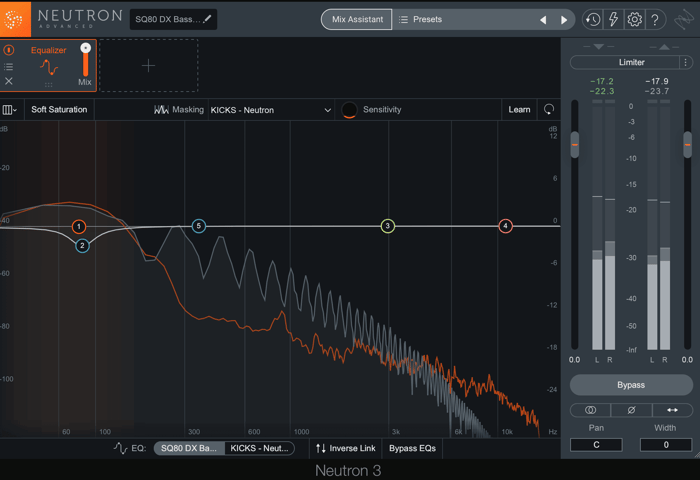Viewport: 700px width, 480px height.
Task: Open the Presets list
Action: (x=421, y=19)
